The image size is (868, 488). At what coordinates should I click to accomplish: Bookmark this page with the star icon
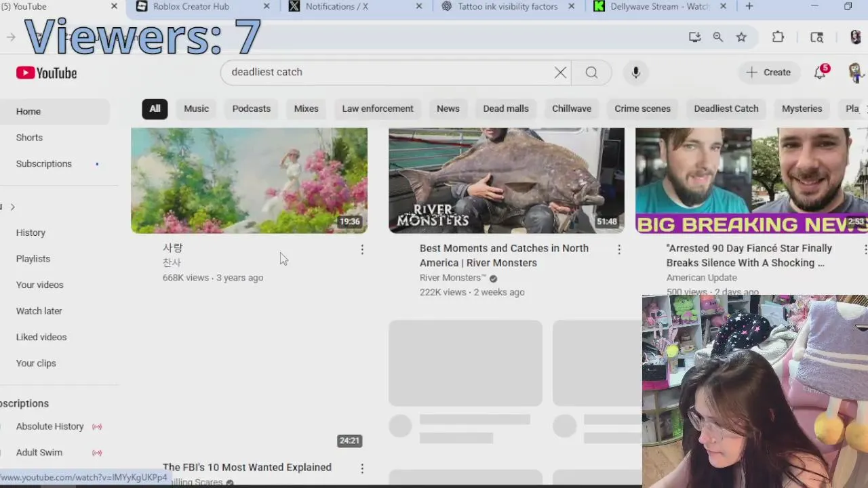click(741, 37)
